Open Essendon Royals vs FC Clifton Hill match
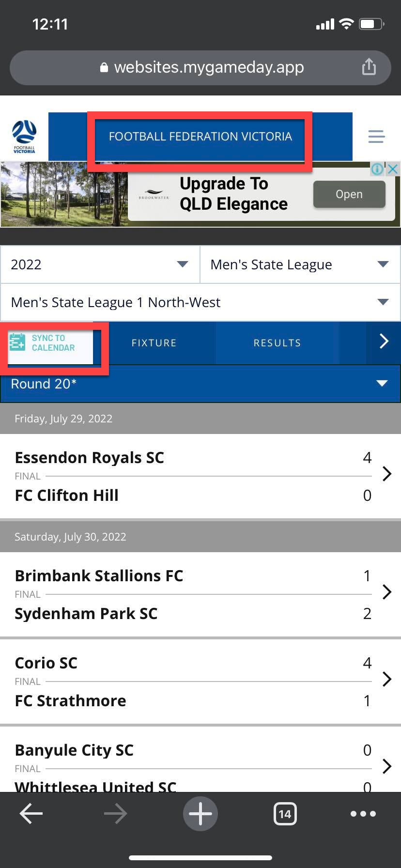 (x=194, y=475)
